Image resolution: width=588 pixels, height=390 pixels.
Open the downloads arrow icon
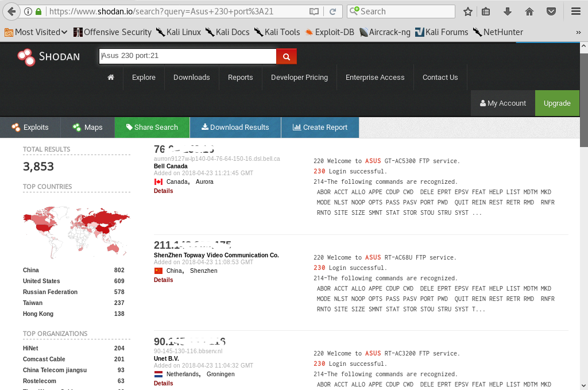[508, 11]
